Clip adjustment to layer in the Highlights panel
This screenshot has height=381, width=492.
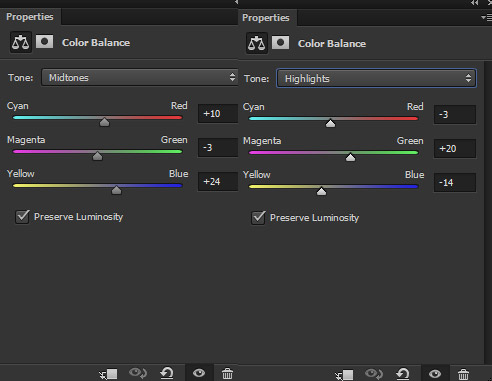point(344,375)
